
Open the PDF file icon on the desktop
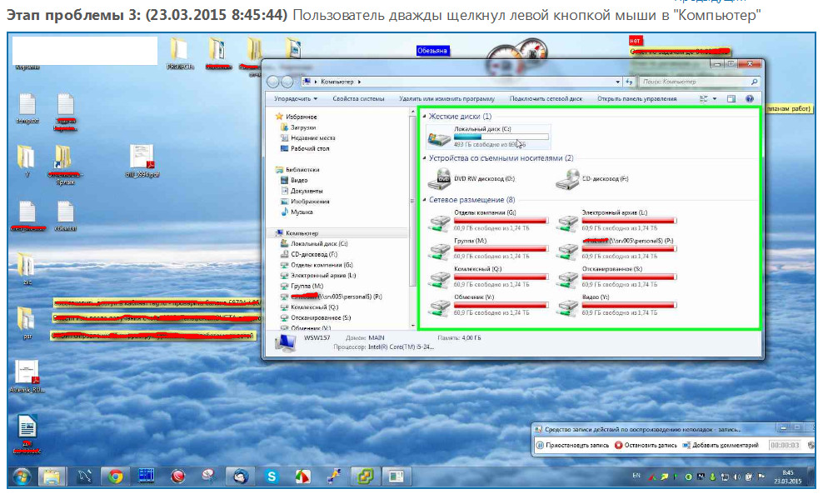click(142, 161)
